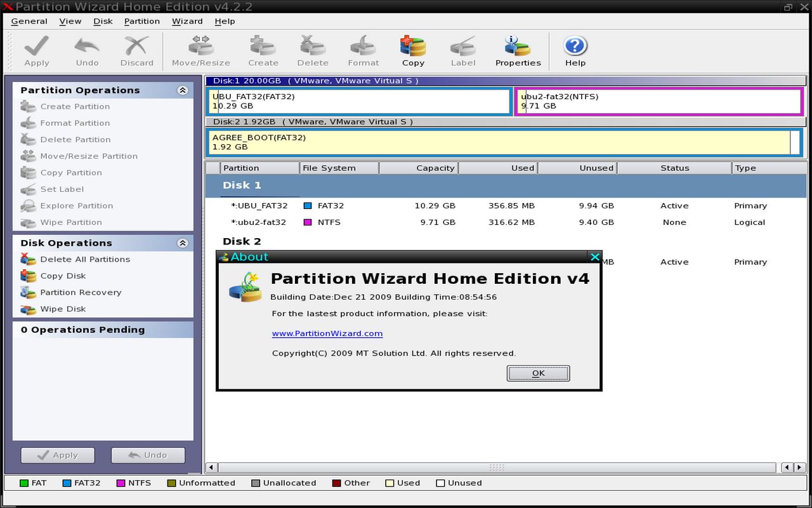Click the ubu2-fat32 NTFS partition bar

[x=659, y=102]
